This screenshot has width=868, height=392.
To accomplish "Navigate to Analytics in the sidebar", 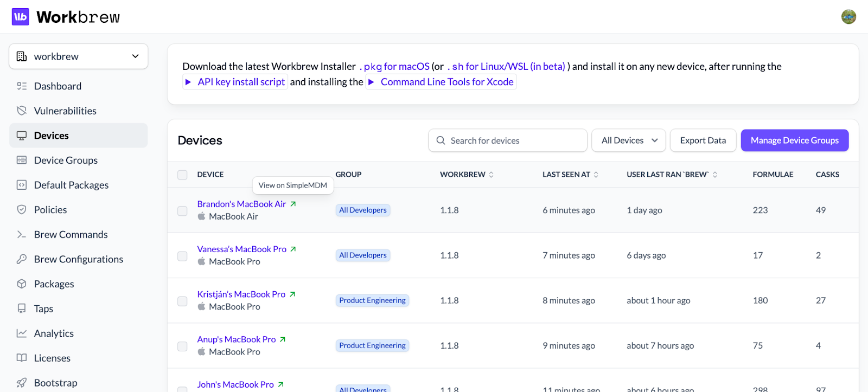I will click(54, 333).
